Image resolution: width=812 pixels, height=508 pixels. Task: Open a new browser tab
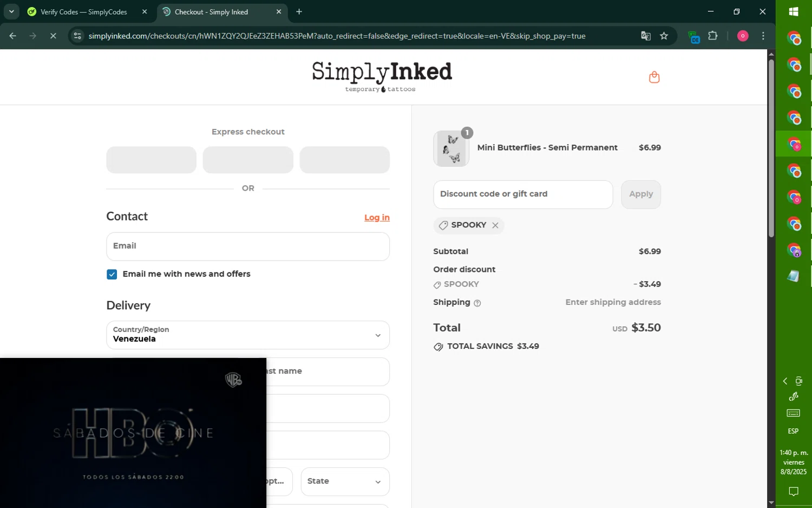pos(299,12)
